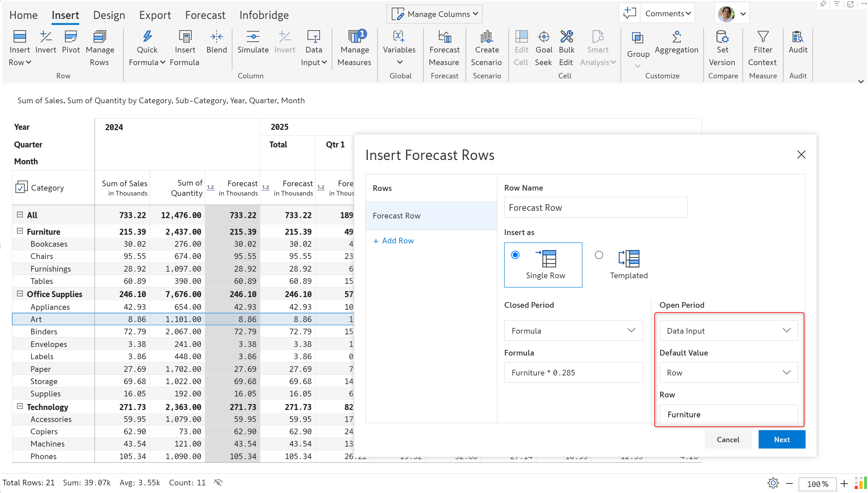This screenshot has width=868, height=493.
Task: Click the Row Name input field
Action: click(x=596, y=207)
